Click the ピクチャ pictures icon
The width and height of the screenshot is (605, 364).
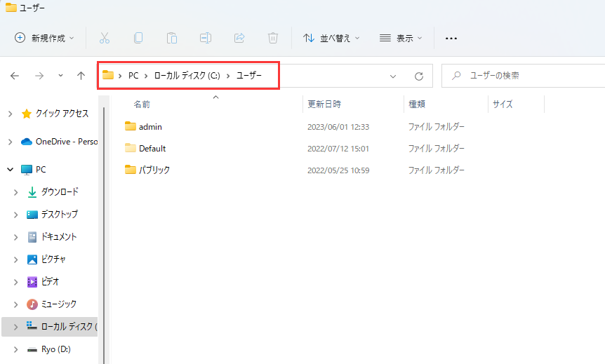tap(32, 259)
